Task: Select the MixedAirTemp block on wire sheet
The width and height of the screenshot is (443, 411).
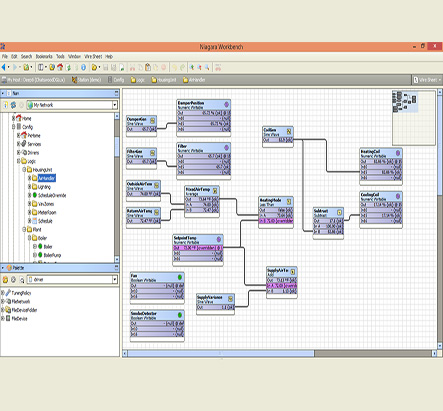Action: [x=202, y=201]
